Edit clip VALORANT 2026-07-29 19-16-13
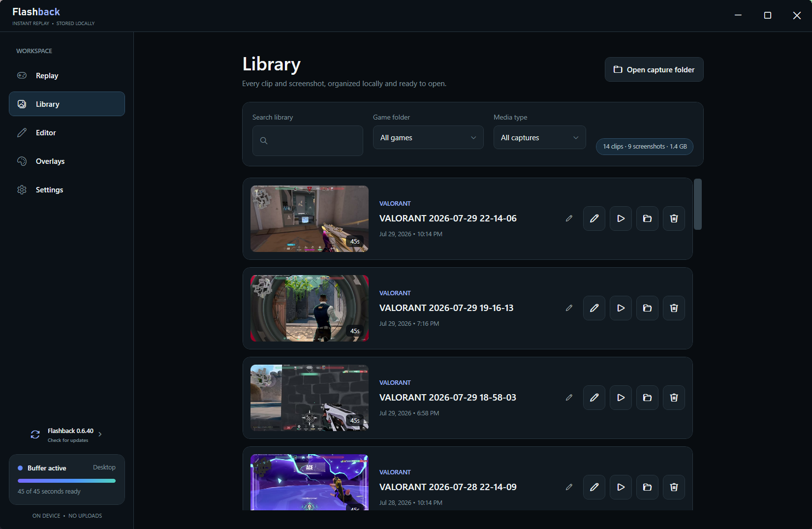The height and width of the screenshot is (529, 812). click(x=594, y=308)
